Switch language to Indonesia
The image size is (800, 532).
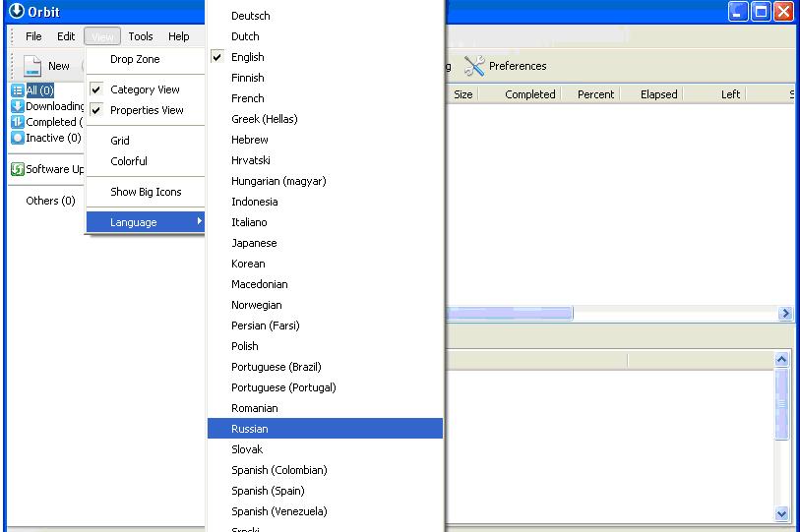325,202
